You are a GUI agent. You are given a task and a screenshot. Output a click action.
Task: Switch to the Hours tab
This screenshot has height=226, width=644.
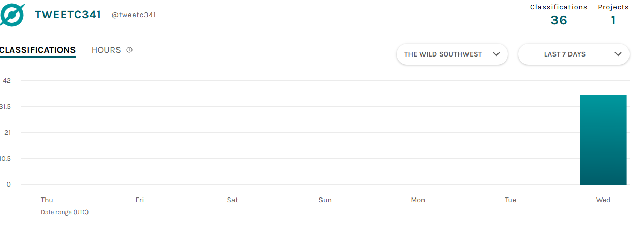pyautogui.click(x=106, y=50)
